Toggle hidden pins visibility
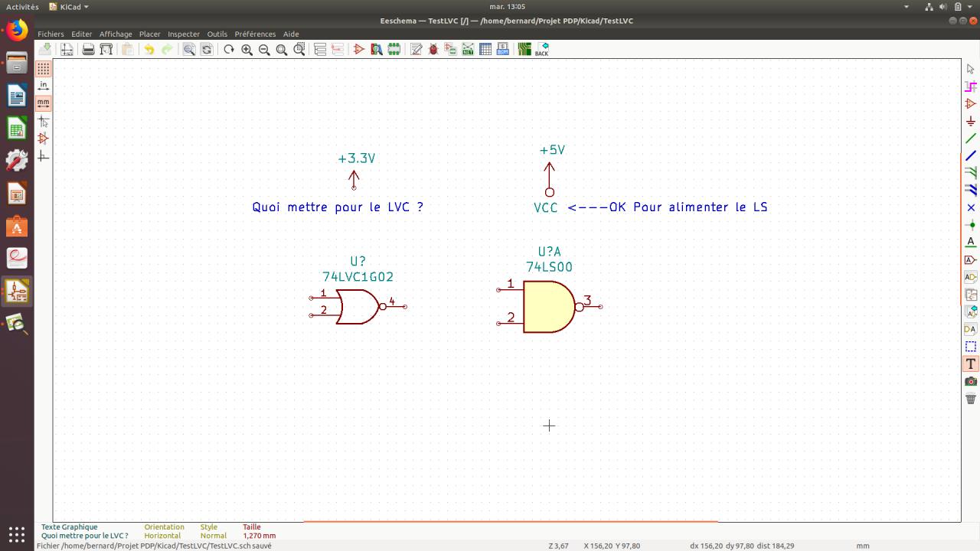 [44, 139]
